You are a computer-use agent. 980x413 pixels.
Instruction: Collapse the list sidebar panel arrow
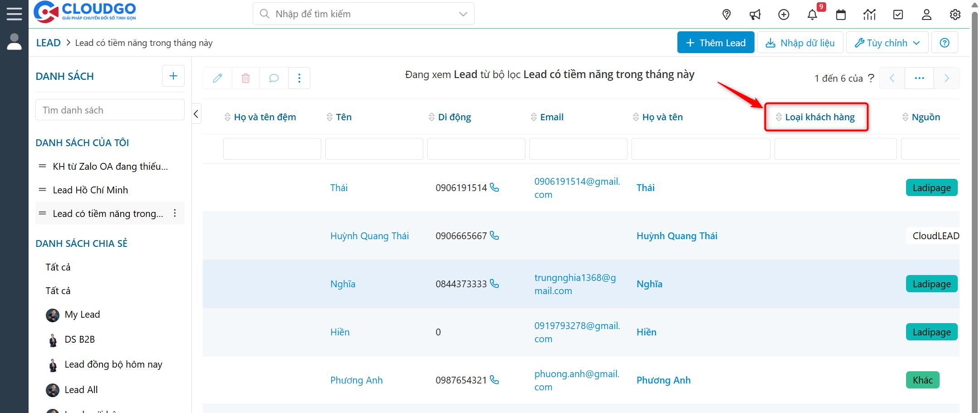(x=196, y=114)
